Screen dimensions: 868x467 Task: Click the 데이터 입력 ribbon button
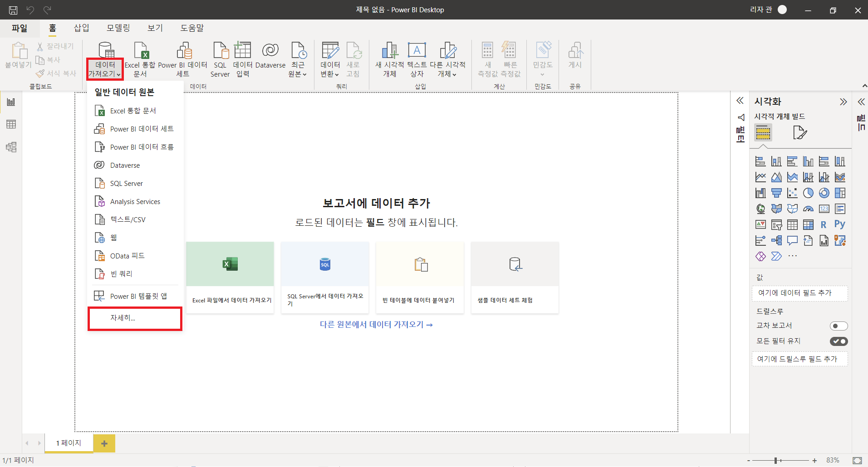pos(243,60)
